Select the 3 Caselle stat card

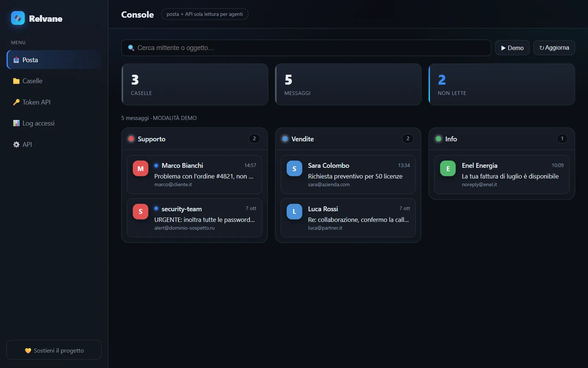click(x=195, y=84)
